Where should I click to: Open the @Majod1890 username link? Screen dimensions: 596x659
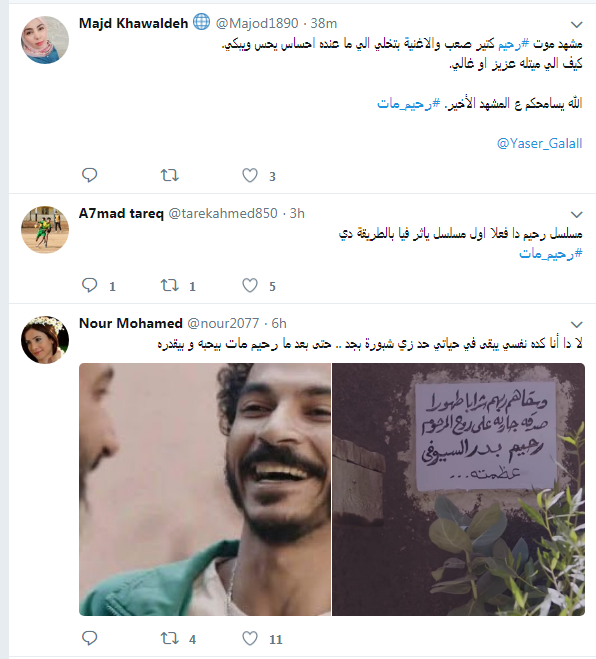(x=257, y=23)
